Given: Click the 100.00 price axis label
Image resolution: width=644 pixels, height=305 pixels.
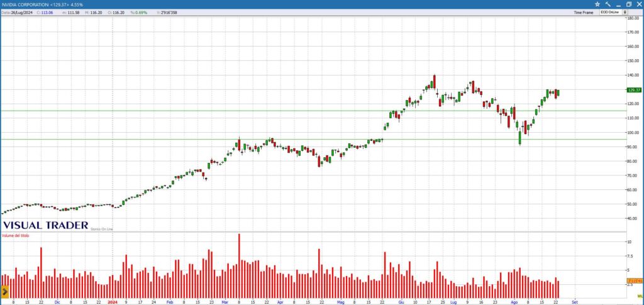Looking at the screenshot, I should point(635,133).
